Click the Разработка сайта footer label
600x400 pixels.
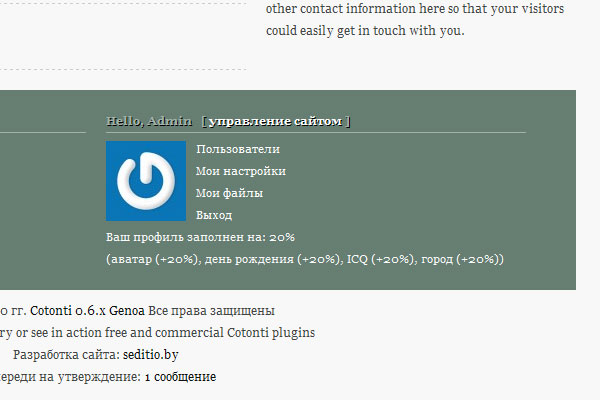(66, 355)
